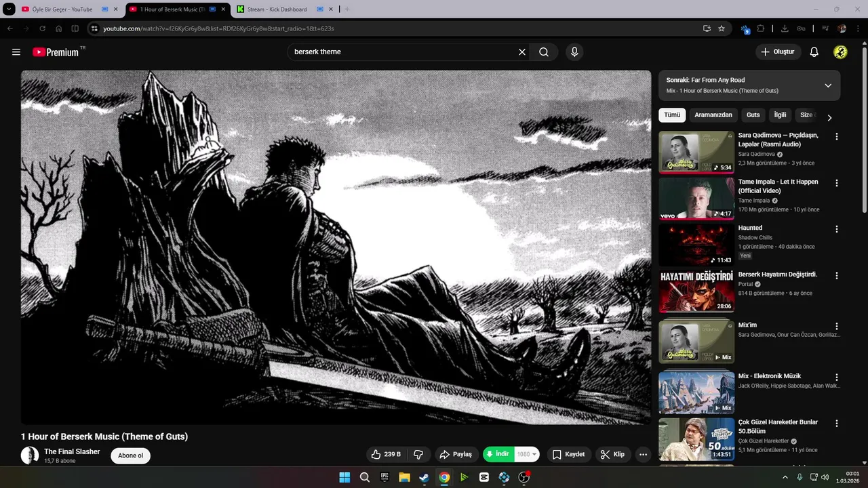Open Windows Start menu

pyautogui.click(x=344, y=477)
